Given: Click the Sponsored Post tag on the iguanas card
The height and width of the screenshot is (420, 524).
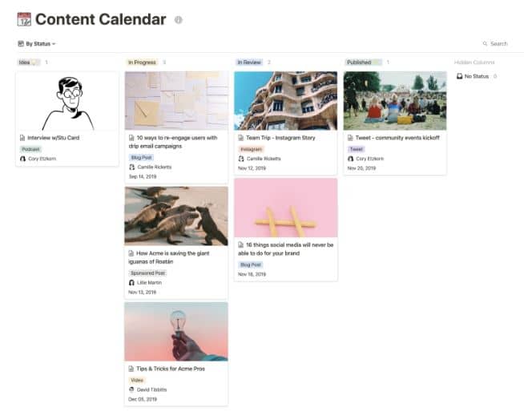Looking at the screenshot, I should [147, 273].
